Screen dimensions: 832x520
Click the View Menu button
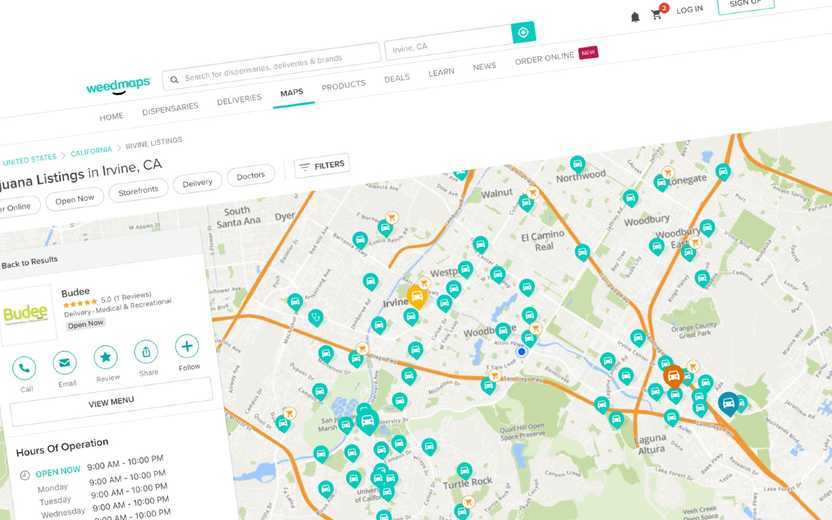pyautogui.click(x=111, y=402)
